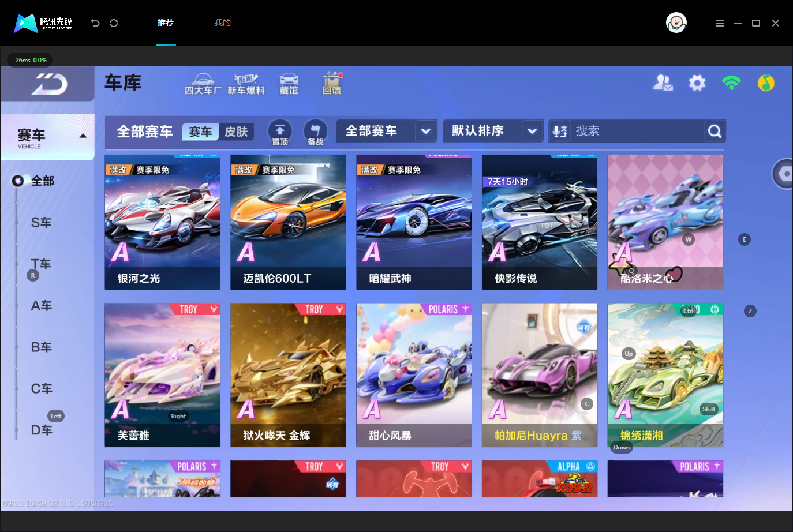Click the voice search microphone icon
Viewport: 793px width, 532px height.
click(560, 131)
